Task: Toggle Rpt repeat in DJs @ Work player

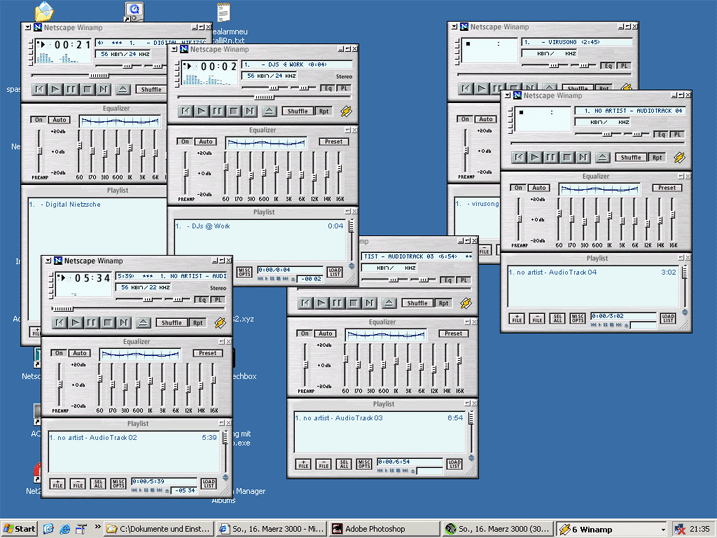Action: coord(324,111)
